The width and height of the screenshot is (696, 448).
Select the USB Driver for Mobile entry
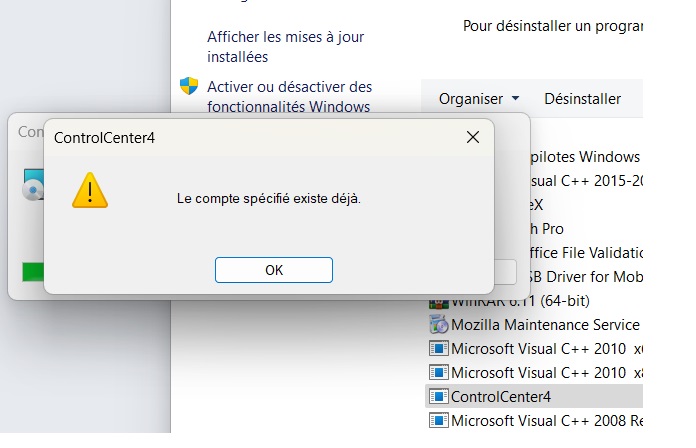point(586,277)
